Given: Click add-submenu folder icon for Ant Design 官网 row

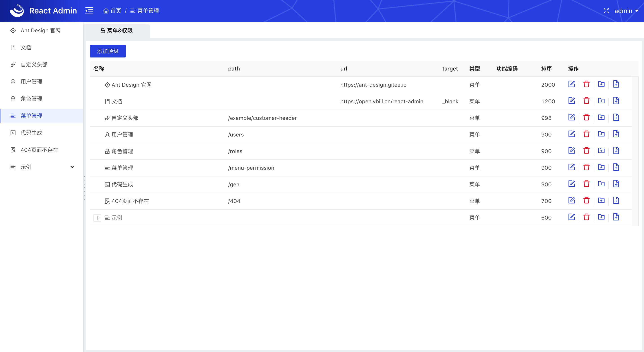Looking at the screenshot, I should click(x=601, y=84).
